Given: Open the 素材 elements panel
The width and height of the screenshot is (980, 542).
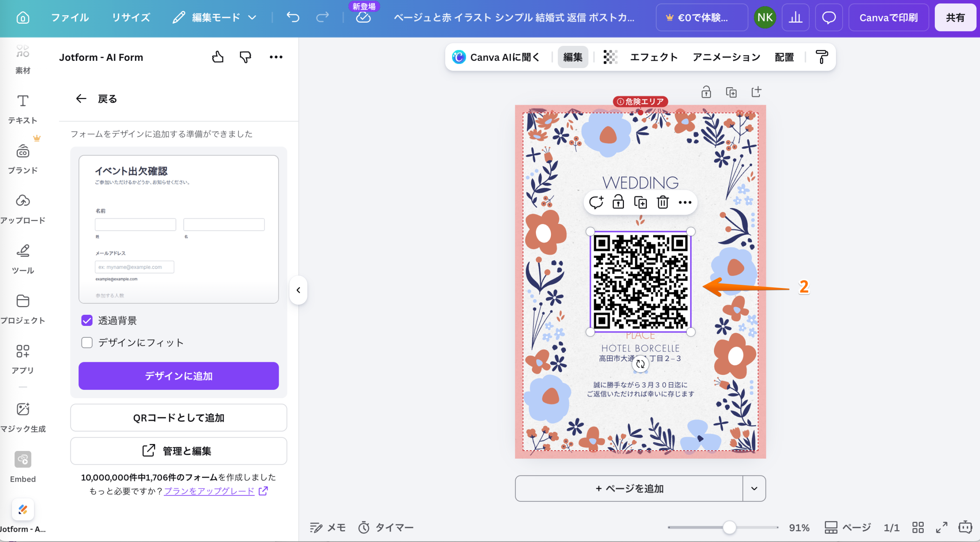Looking at the screenshot, I should coord(23,59).
